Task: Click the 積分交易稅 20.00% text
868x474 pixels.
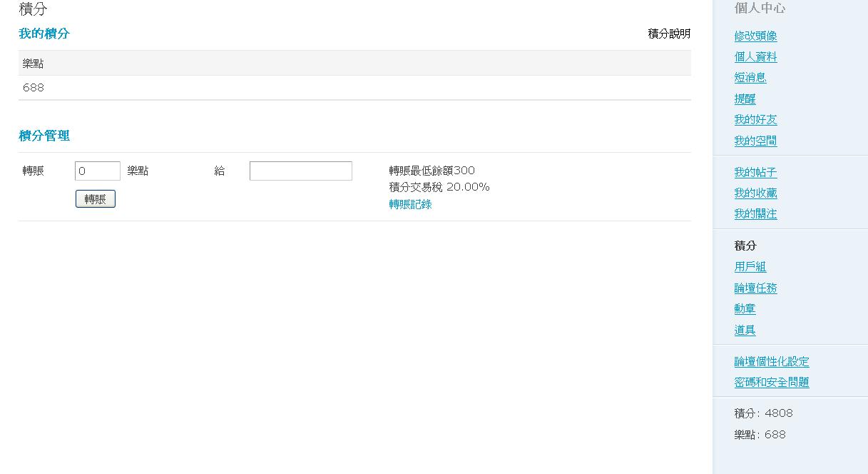Action: 439,187
